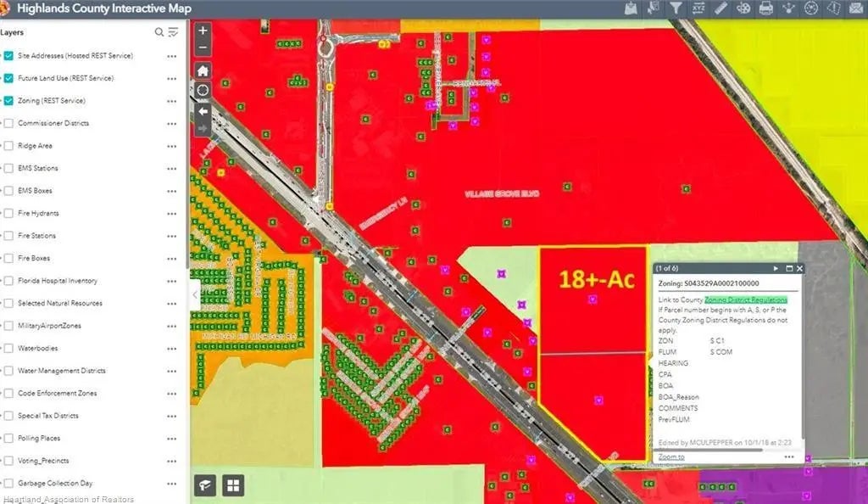The width and height of the screenshot is (868, 504).
Task: Turn off the Zoning layer checkbox
Action: [x=8, y=101]
